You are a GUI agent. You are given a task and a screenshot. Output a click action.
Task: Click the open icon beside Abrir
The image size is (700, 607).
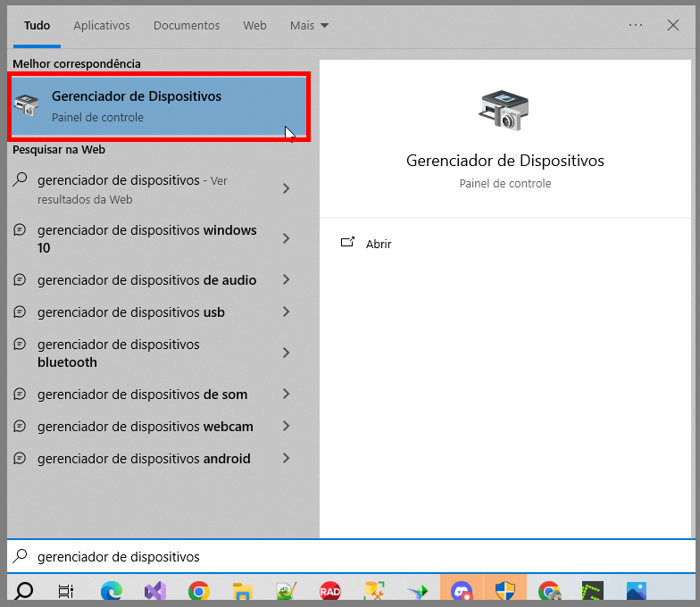(x=348, y=242)
